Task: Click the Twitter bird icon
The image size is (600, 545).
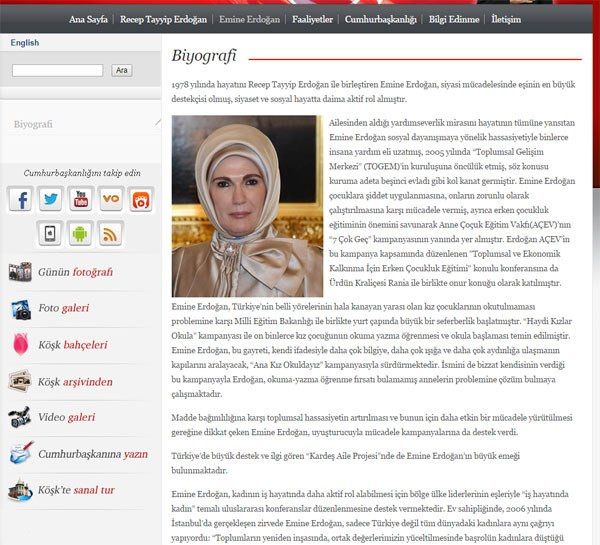Action: 51,199
